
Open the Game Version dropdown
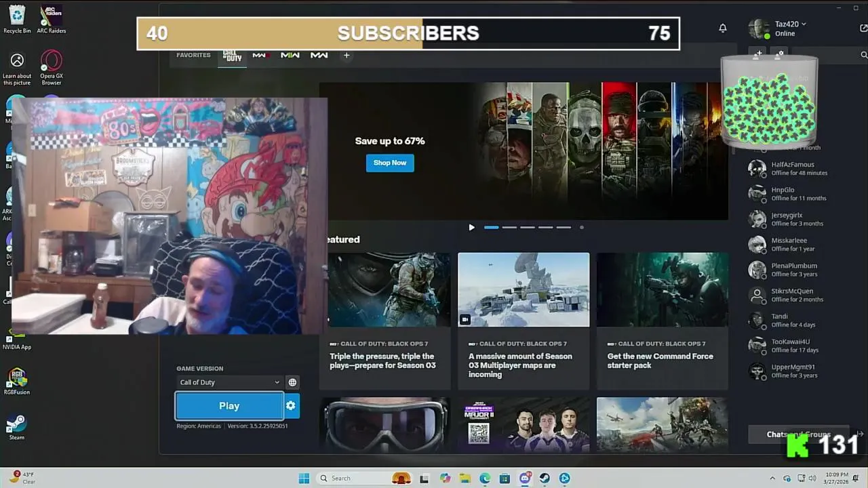[x=229, y=382]
